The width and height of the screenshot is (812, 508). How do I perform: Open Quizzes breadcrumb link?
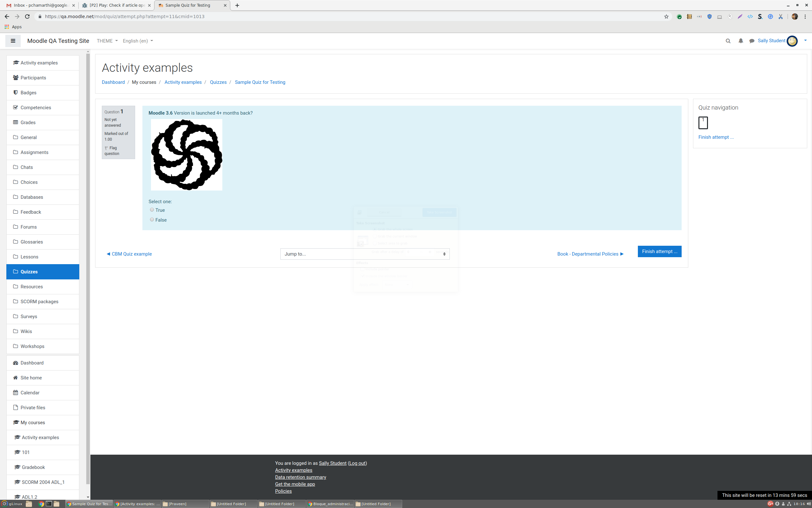tap(218, 82)
